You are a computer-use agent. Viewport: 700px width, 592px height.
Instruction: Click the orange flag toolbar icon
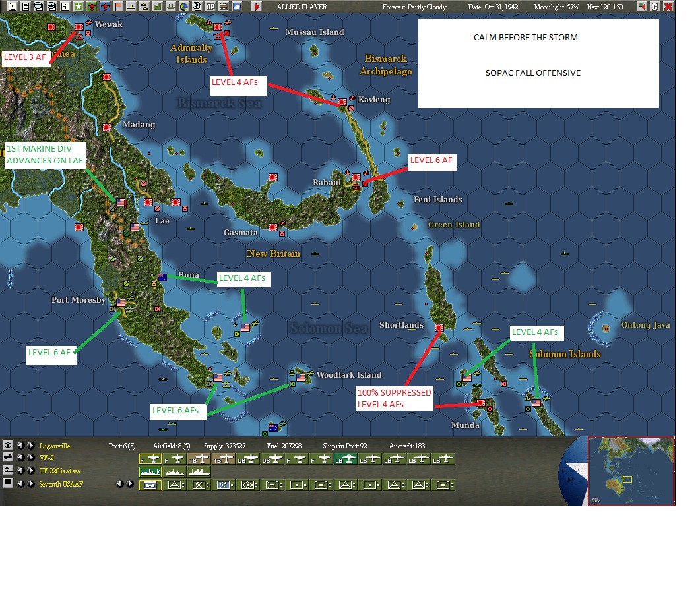(118, 6)
